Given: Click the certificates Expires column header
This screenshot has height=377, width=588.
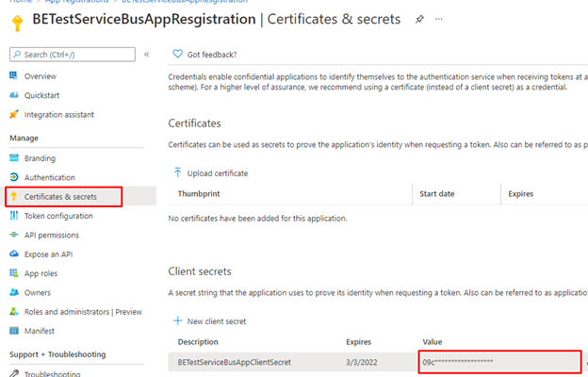Looking at the screenshot, I should [x=520, y=193].
